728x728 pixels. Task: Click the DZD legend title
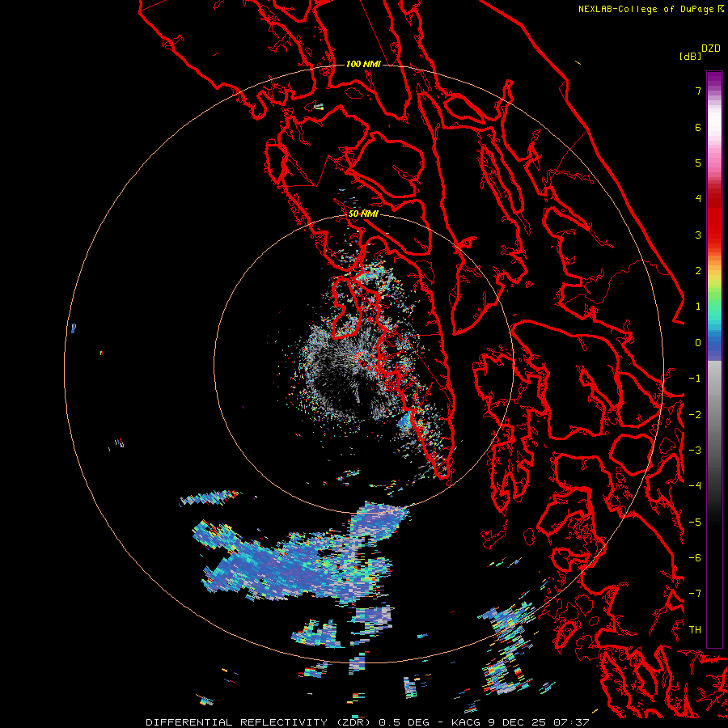pos(711,49)
